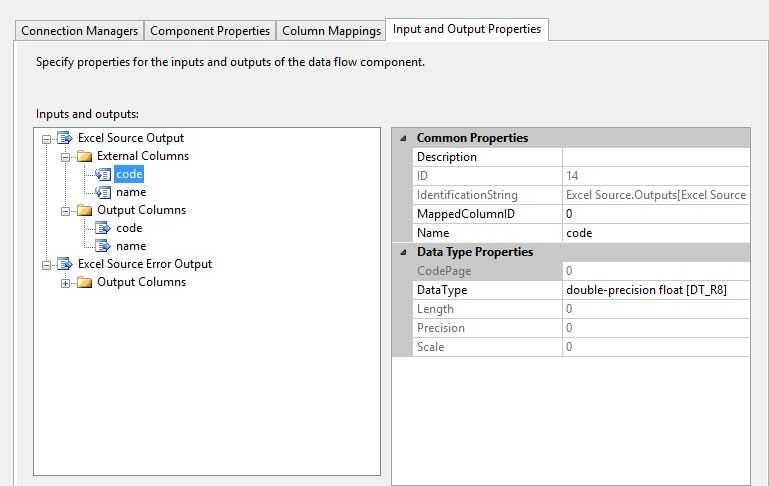Click the output column name icon
Image resolution: width=769 pixels, height=486 pixels.
pos(103,246)
